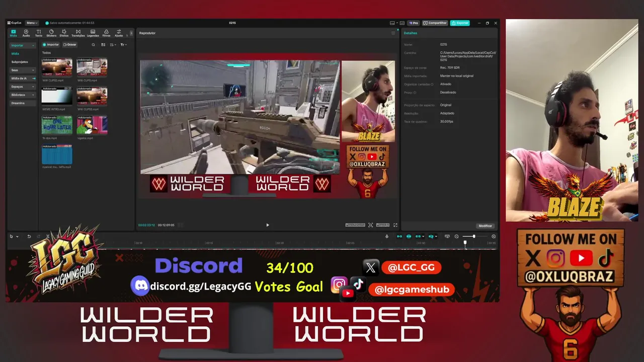Click the Proxy info icon

pos(415,93)
